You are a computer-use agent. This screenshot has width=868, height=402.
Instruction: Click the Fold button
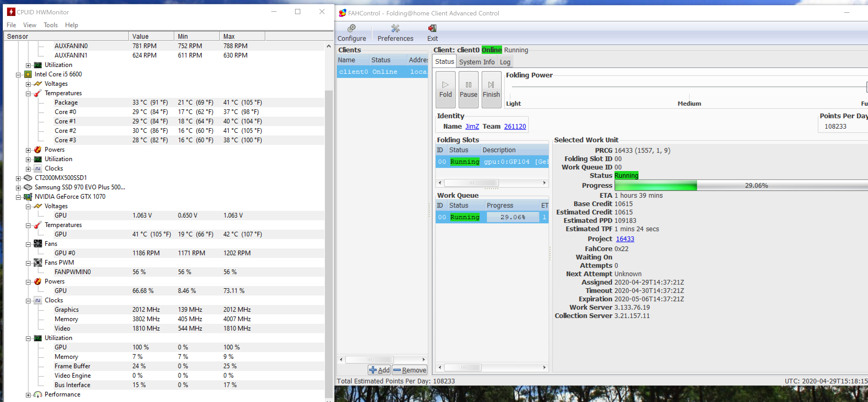pyautogui.click(x=445, y=89)
